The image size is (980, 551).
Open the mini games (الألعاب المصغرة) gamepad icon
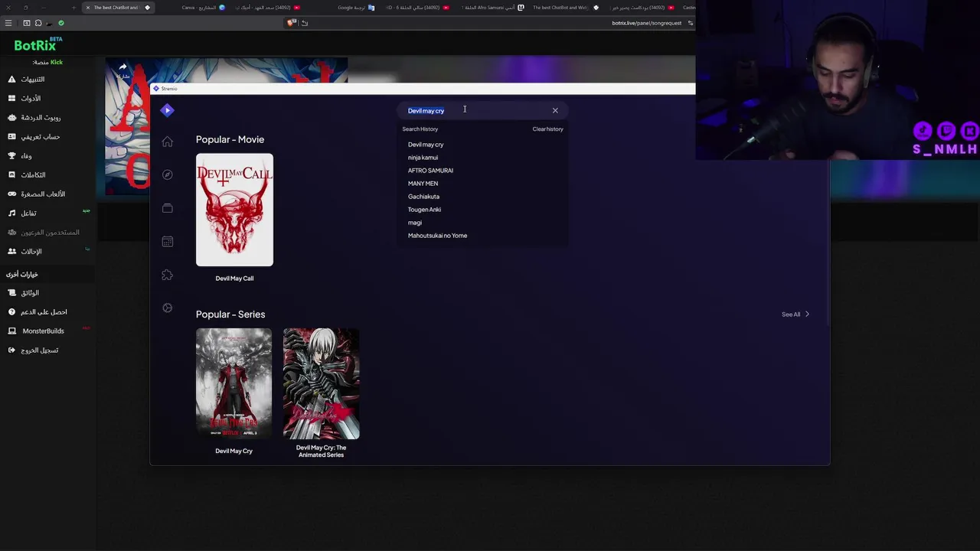(x=11, y=194)
